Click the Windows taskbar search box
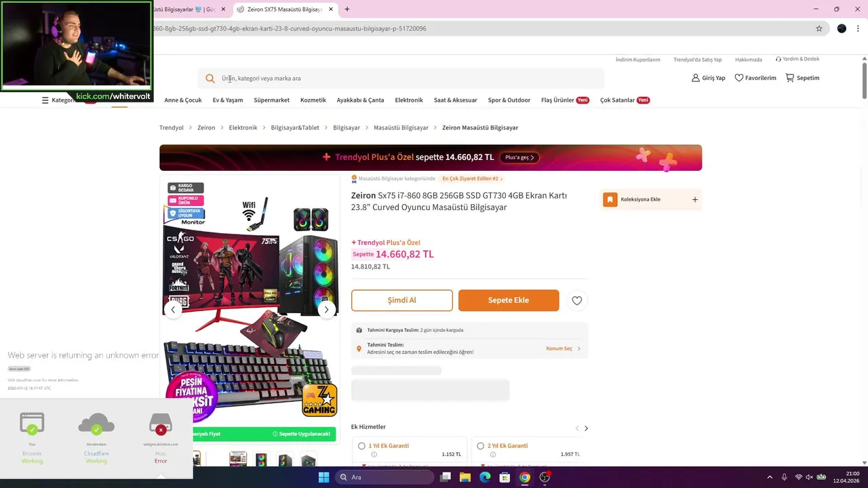This screenshot has height=488, width=868. 384,477
